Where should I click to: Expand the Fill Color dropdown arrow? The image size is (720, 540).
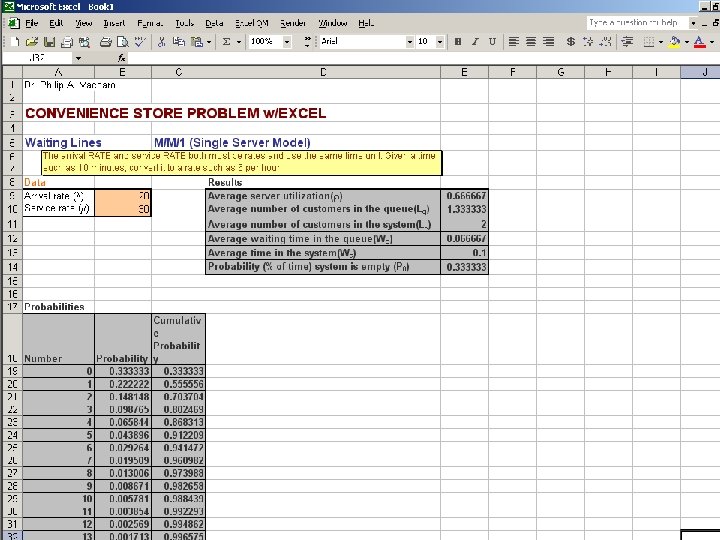[687, 42]
